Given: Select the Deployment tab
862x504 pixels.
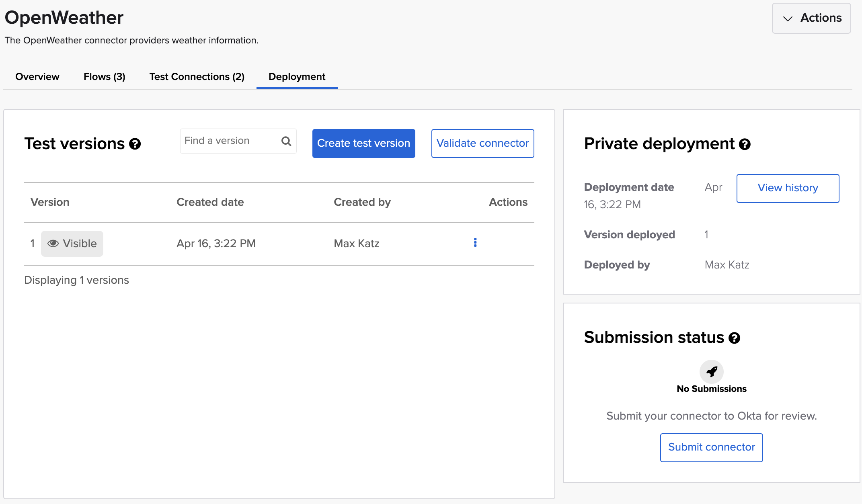Looking at the screenshot, I should [x=297, y=77].
